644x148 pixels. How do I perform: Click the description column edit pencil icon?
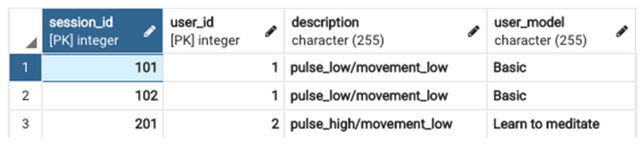(473, 31)
